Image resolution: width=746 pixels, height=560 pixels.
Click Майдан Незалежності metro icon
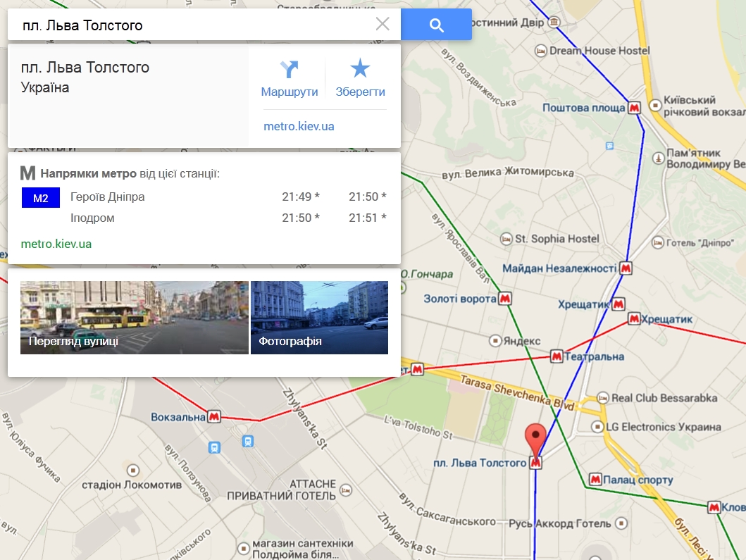coord(626,268)
